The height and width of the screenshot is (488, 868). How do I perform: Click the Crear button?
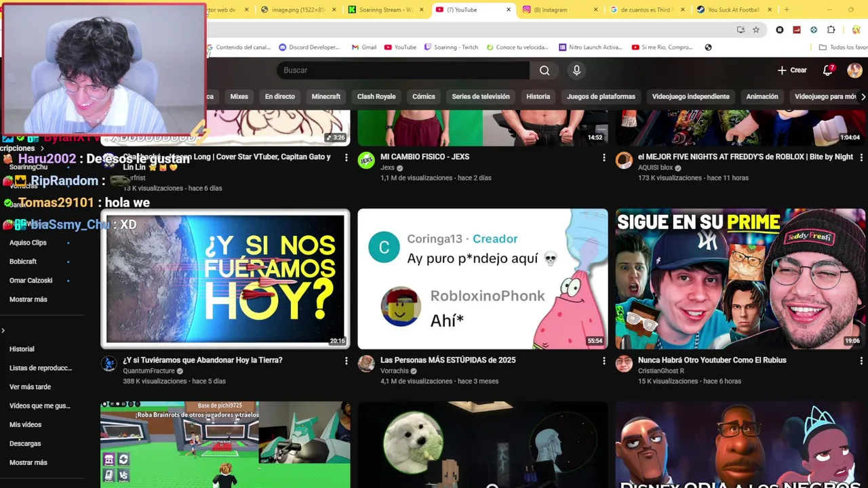pos(792,70)
